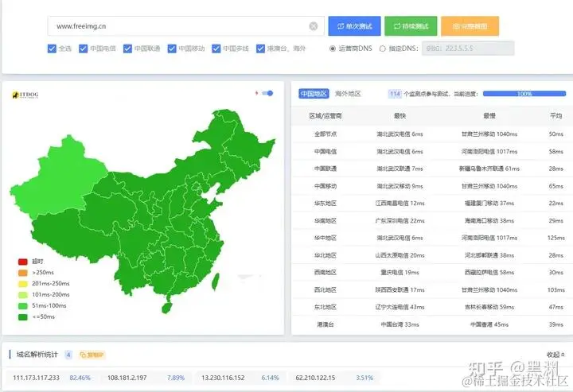Viewport: 573px width, 392px height.
Task: Click the copy icon in 复制IP button
Action: click(x=83, y=355)
